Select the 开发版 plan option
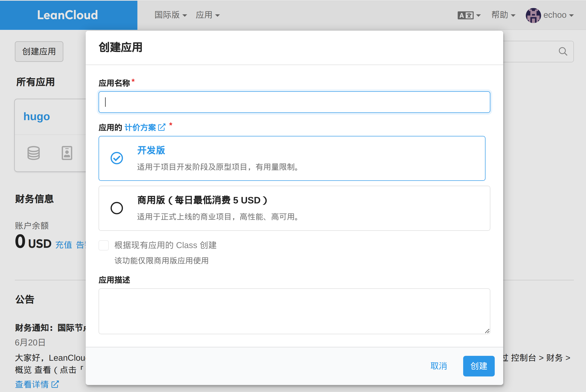Viewport: 586px width, 392px height. click(x=117, y=158)
